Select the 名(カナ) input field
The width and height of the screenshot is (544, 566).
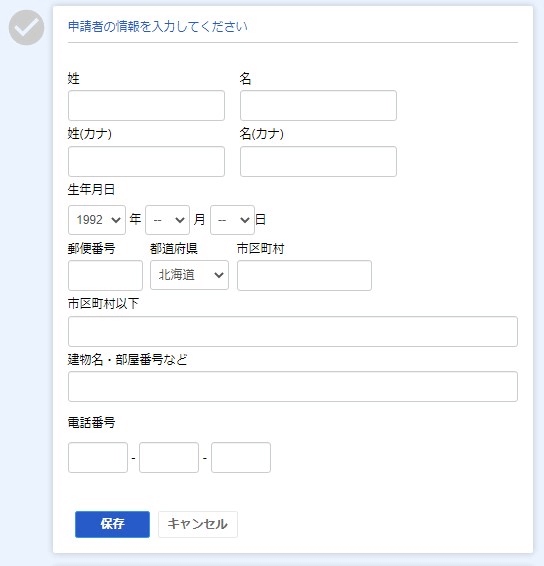tap(318, 161)
